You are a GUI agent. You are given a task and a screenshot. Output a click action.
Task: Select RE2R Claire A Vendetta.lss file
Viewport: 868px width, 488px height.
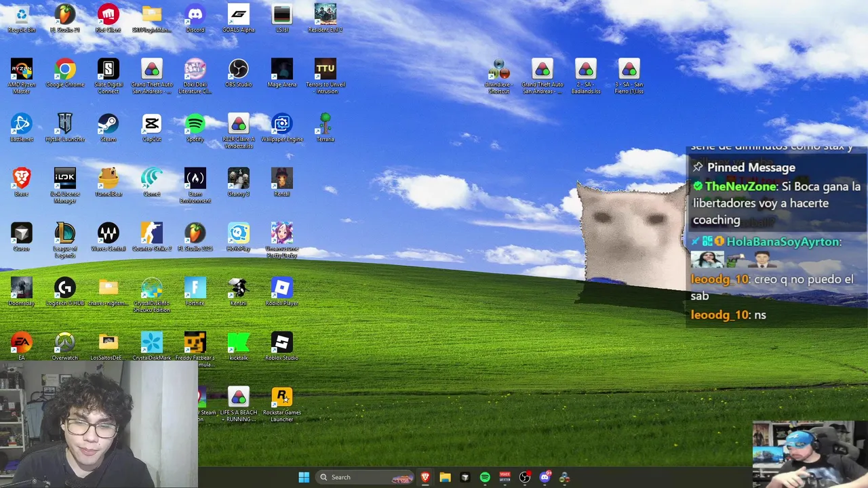tap(238, 131)
